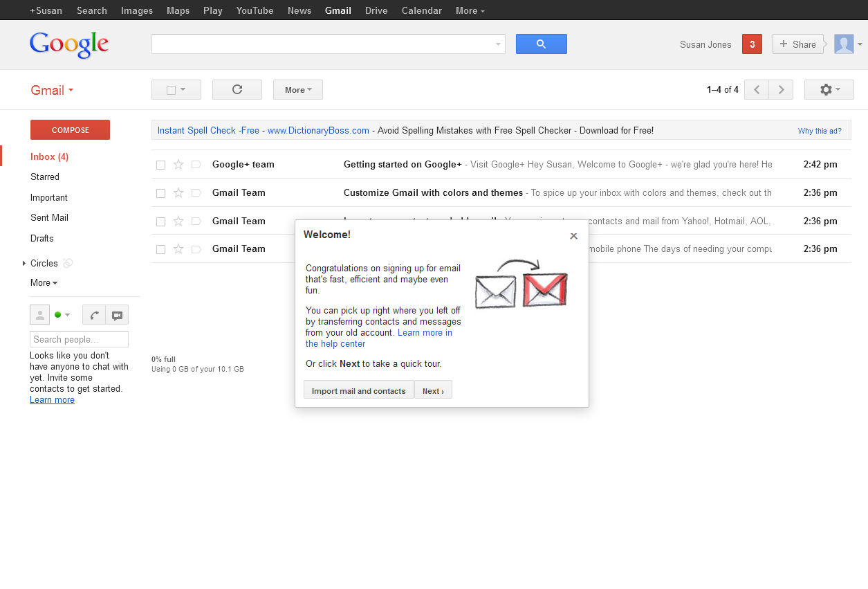The width and height of the screenshot is (868, 589).
Task: Open the Important folder
Action: click(x=49, y=197)
